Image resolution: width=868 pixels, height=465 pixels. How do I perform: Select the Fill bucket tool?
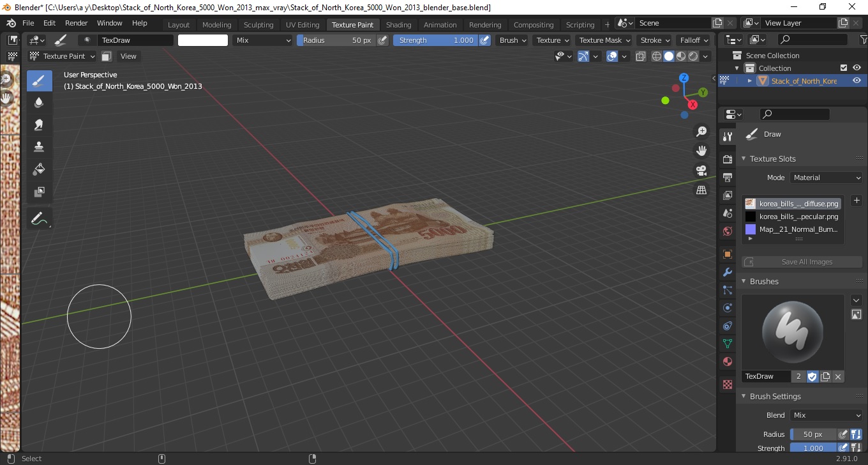coord(39,169)
